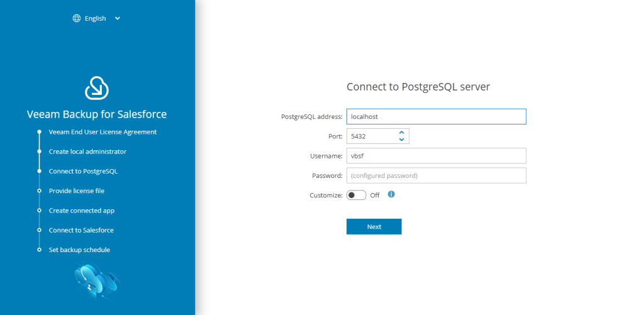Click the Veeam cloud backup logo
Image resolution: width=644 pixels, height=315 pixels.
coord(97,88)
